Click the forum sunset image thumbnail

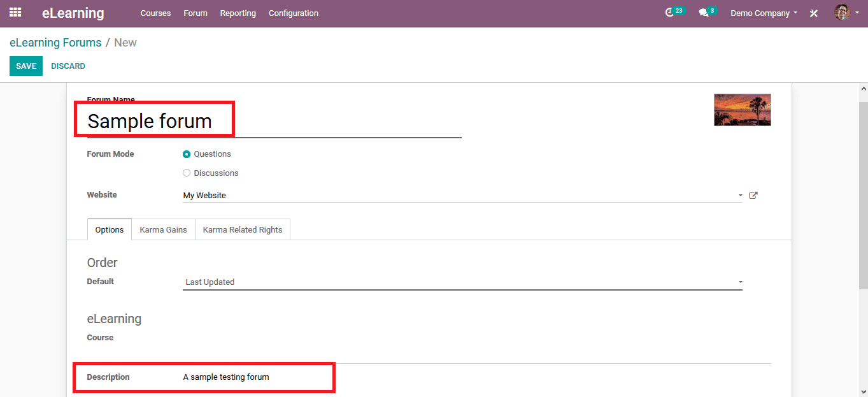click(x=743, y=110)
